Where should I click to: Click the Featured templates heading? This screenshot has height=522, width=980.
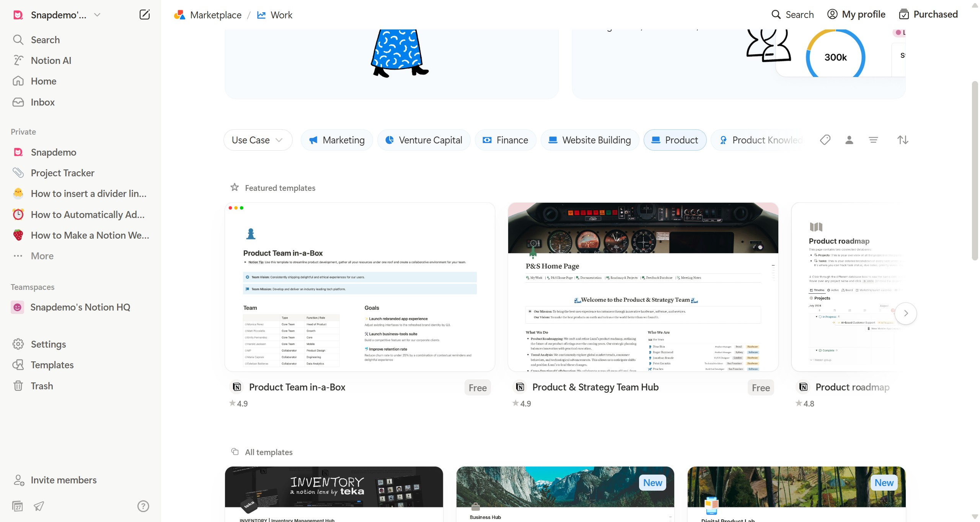280,188
